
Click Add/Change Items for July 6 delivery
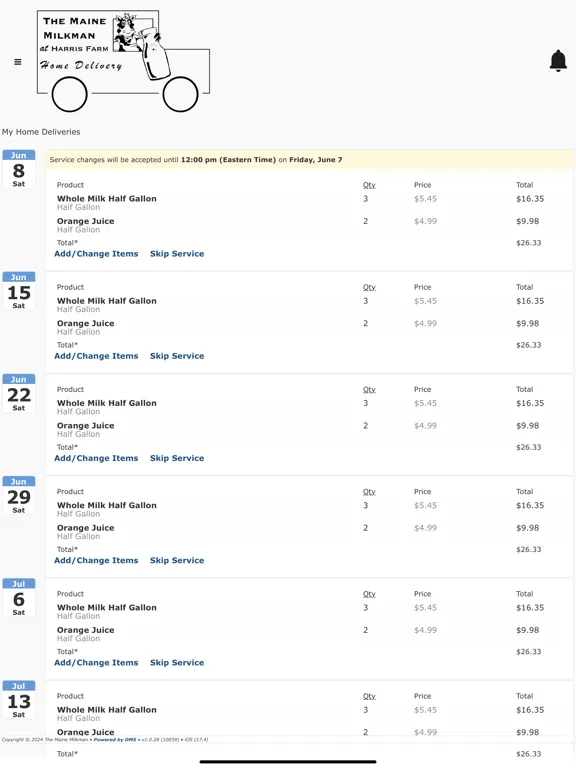[96, 663]
